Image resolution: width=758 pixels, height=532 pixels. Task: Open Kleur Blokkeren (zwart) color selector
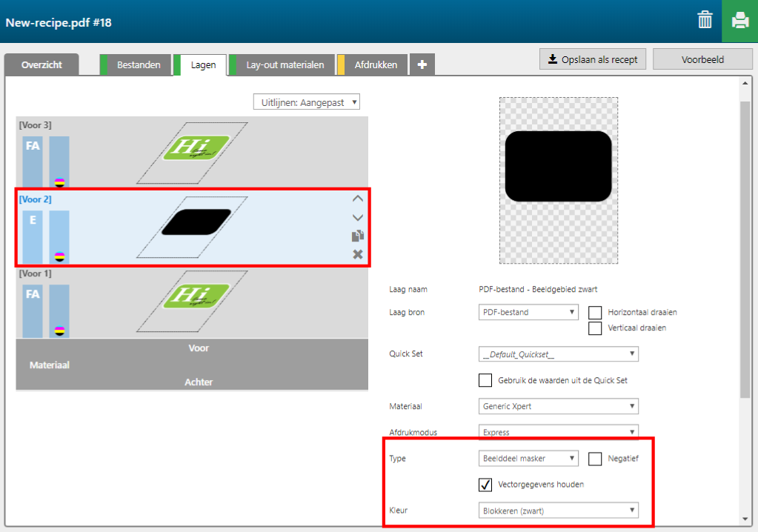coord(559,510)
